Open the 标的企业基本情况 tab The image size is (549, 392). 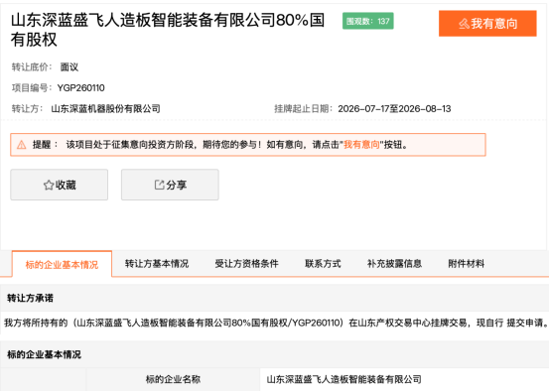pyautogui.click(x=62, y=264)
